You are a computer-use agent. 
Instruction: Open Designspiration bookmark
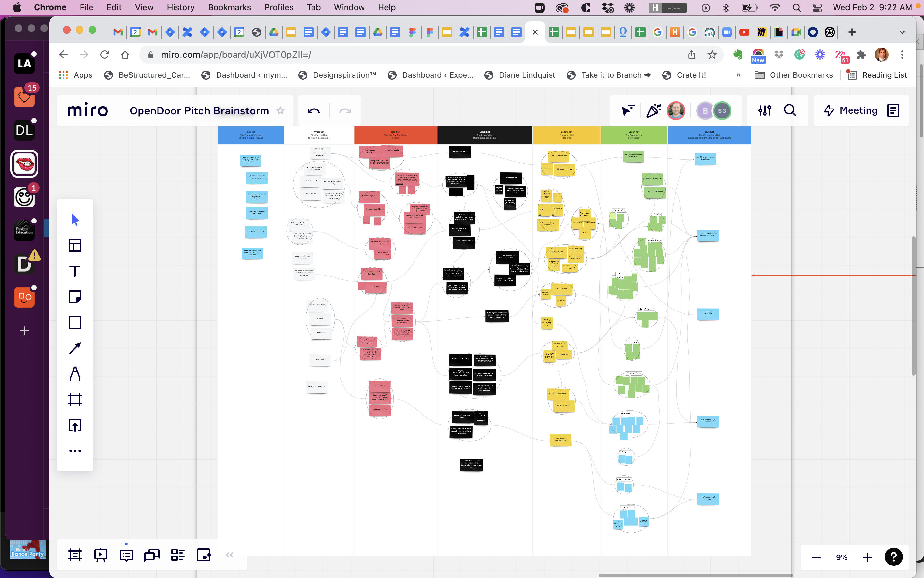point(338,75)
